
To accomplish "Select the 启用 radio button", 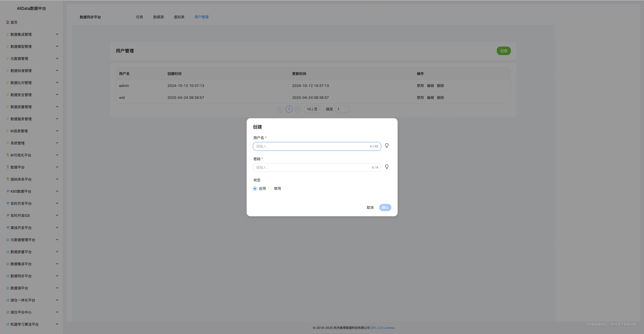I will click(255, 189).
